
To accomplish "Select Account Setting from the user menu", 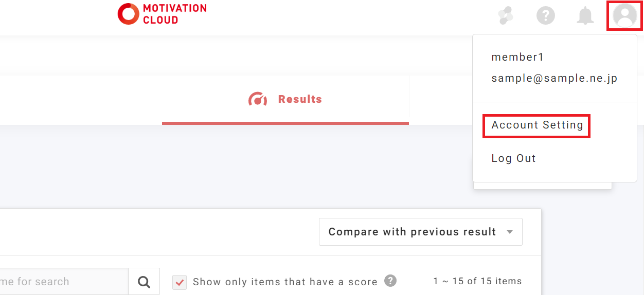I will (x=537, y=125).
